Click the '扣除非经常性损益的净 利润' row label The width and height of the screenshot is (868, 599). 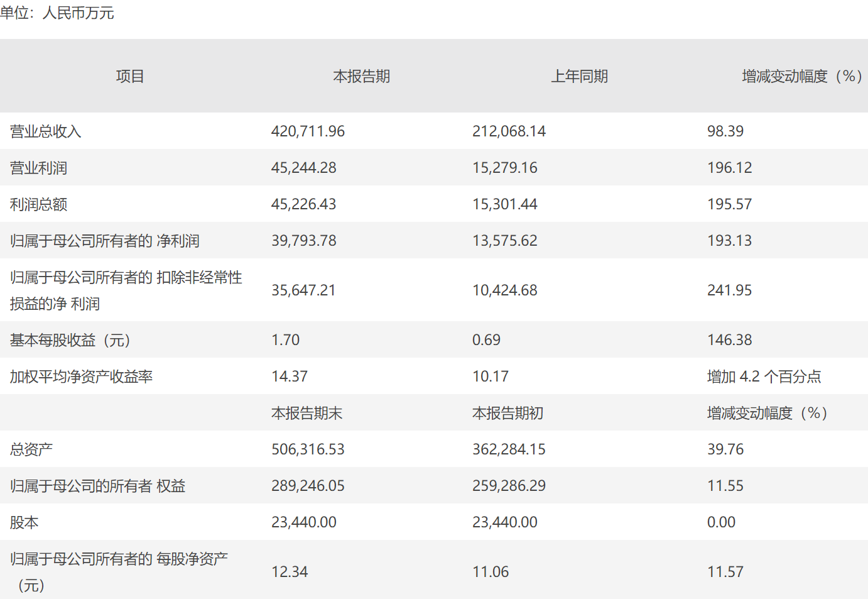pos(126,290)
